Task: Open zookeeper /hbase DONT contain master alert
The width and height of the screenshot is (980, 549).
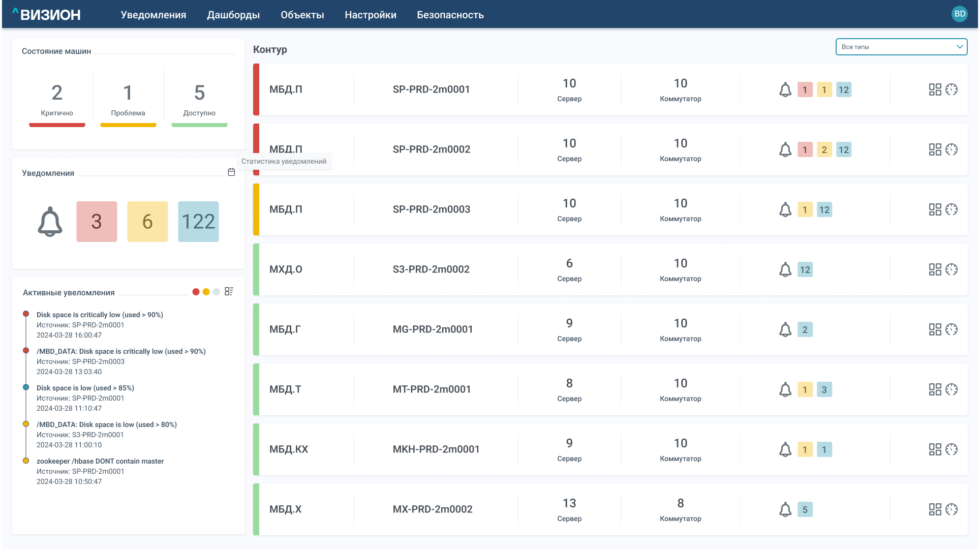Action: pyautogui.click(x=100, y=461)
